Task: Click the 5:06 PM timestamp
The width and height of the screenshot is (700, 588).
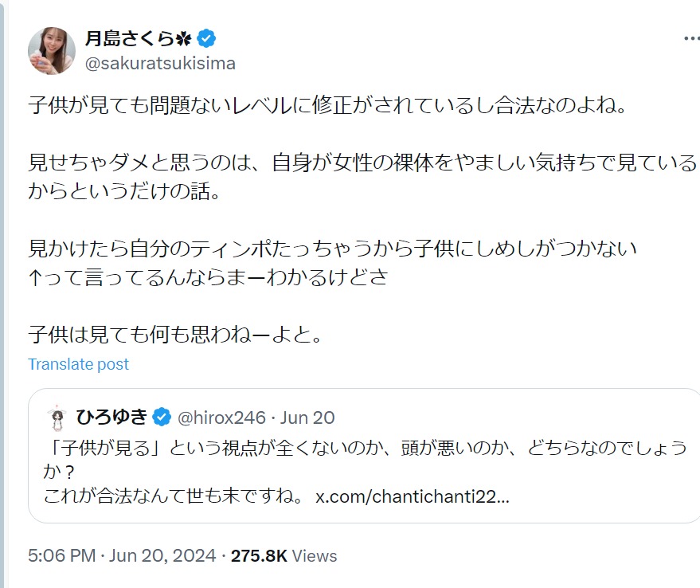Action: tap(62, 555)
